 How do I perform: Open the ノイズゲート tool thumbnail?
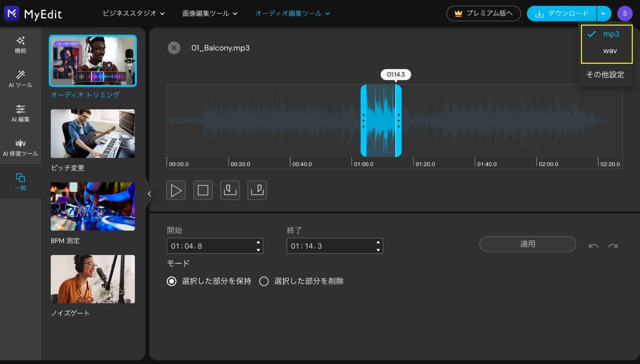click(93, 279)
